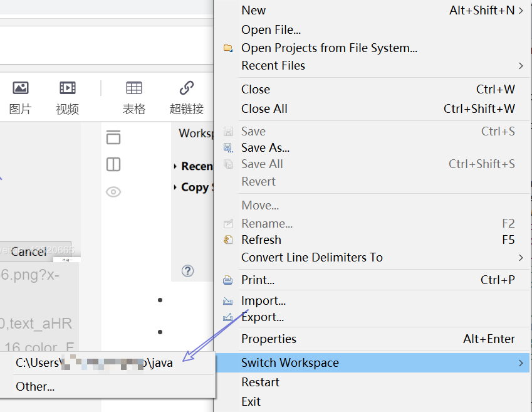This screenshot has height=412, width=532.
Task: Select the split-column layout icon
Action: point(113,164)
